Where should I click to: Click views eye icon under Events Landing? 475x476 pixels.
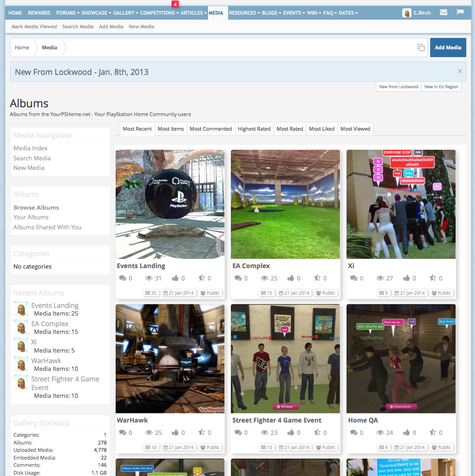pyautogui.click(x=149, y=278)
